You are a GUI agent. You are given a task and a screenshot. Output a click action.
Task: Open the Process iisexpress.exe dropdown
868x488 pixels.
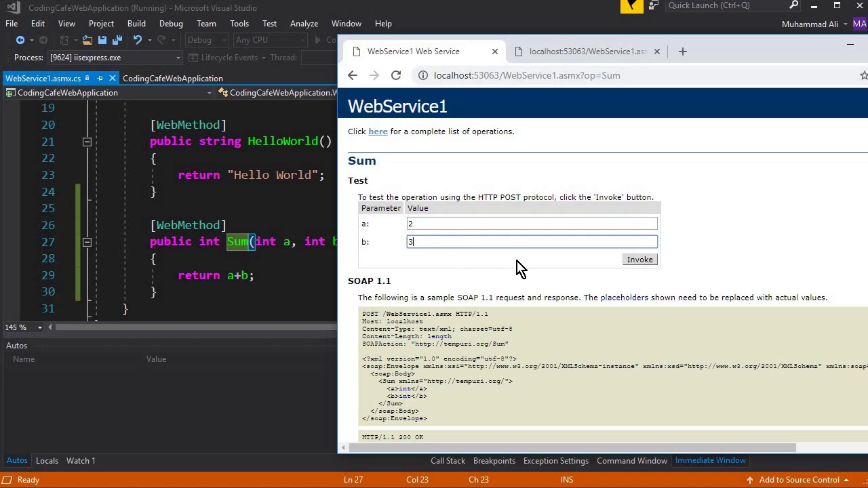click(x=178, y=58)
